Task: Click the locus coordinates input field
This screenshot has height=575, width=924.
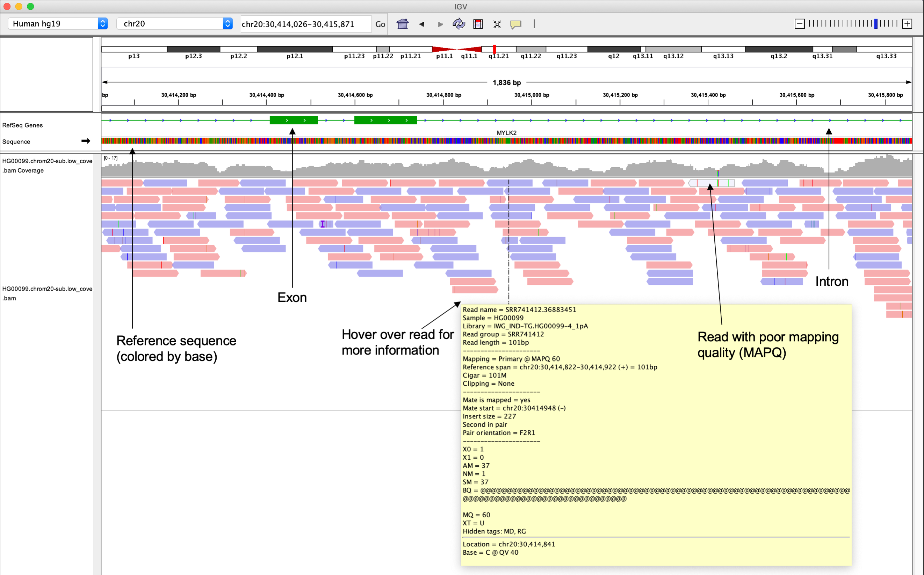Action: click(x=305, y=24)
